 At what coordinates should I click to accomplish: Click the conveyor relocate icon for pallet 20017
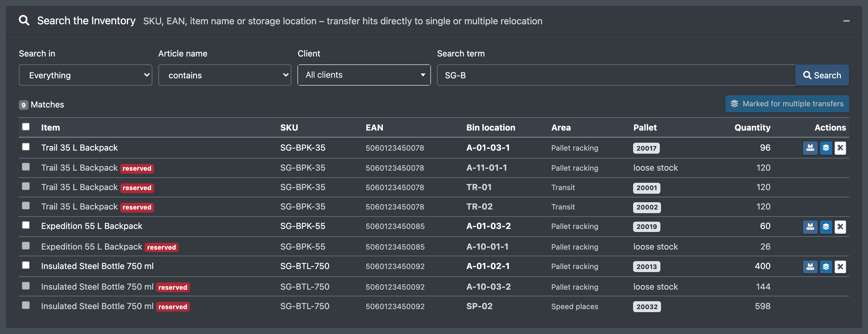810,148
